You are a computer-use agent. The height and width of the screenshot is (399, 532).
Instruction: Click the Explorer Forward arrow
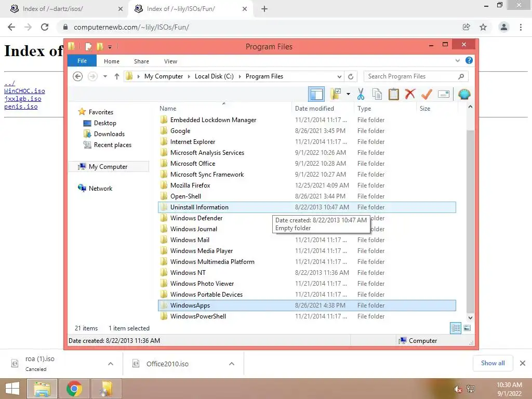coord(92,76)
